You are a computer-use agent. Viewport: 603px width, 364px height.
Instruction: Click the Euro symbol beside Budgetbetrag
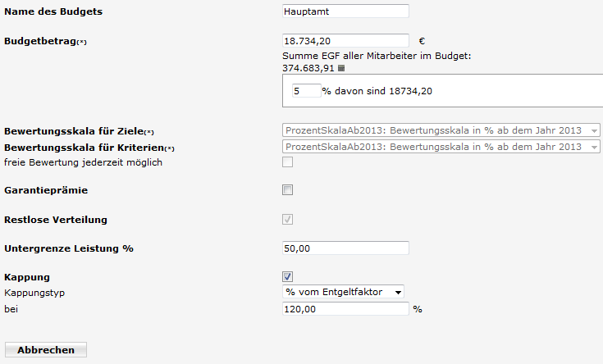[x=422, y=41]
